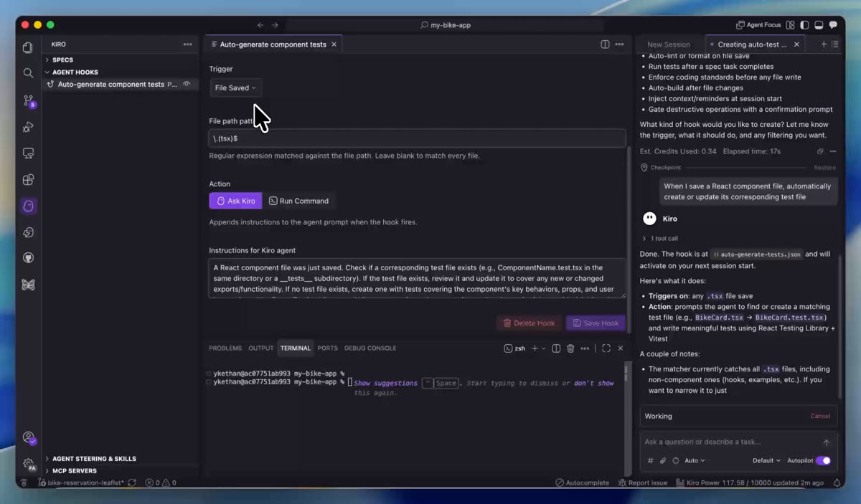Image resolution: width=861 pixels, height=504 pixels.
Task: Switch to the DEBUG CONSOLE tab
Action: [x=370, y=348]
